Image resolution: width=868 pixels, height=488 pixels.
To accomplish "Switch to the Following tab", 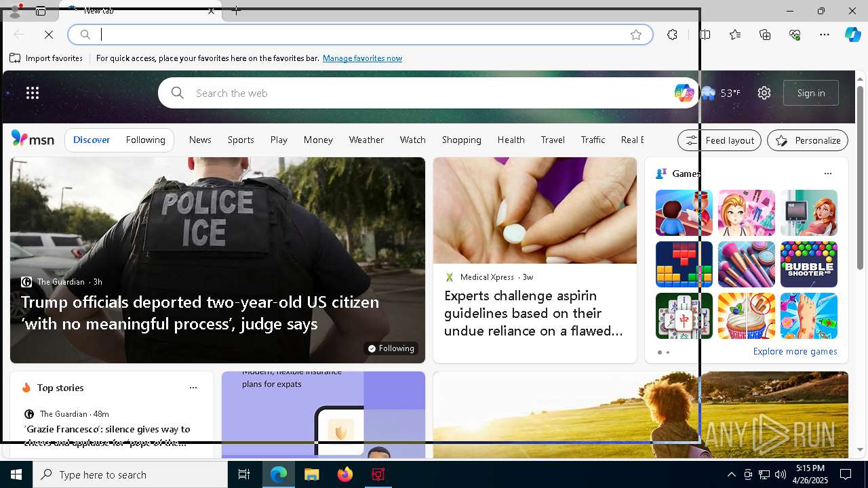I will point(145,140).
